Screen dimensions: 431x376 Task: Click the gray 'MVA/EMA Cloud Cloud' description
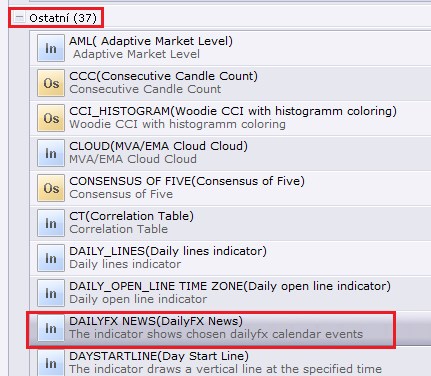point(133,159)
